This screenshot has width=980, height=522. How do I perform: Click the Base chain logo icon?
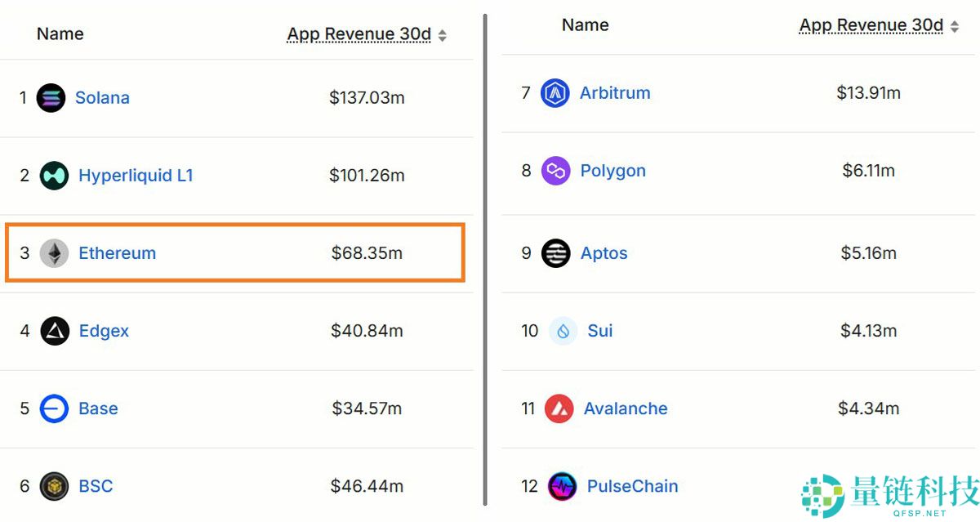point(55,408)
